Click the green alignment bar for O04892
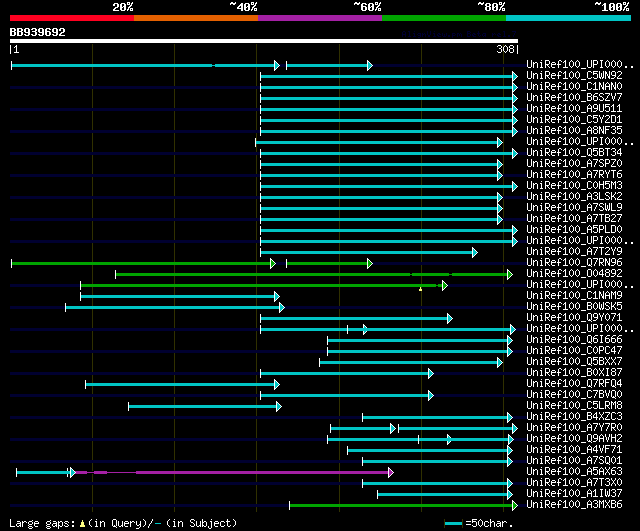This screenshot has height=531, width=640. click(314, 275)
